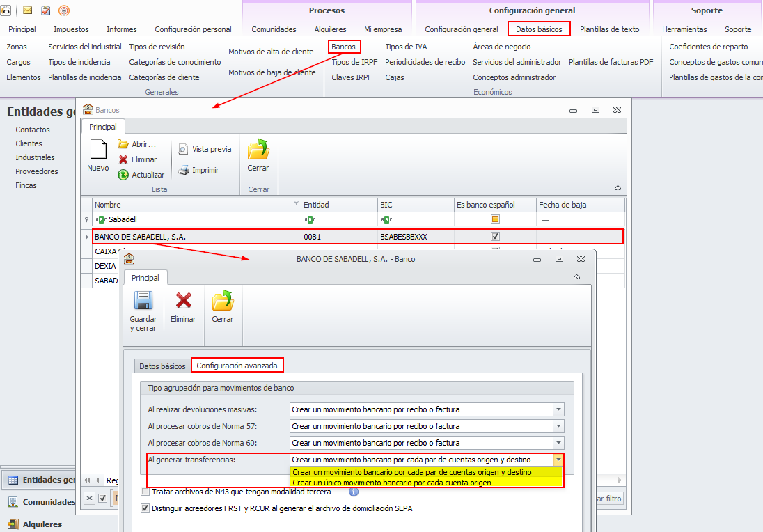This screenshot has width=763, height=532.
Task: Toggle Al generar transferencias dropdown arrow
Action: (x=558, y=460)
